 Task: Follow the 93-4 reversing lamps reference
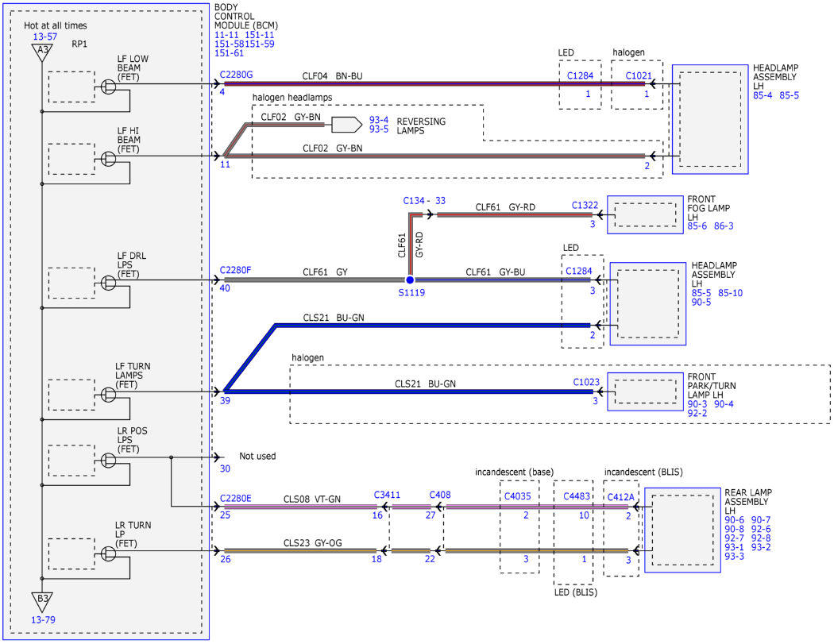[x=379, y=120]
